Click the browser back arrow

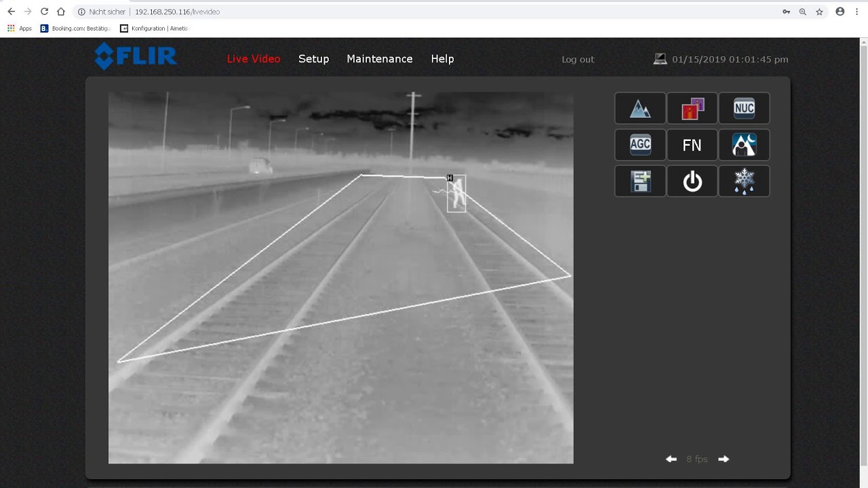click(11, 12)
